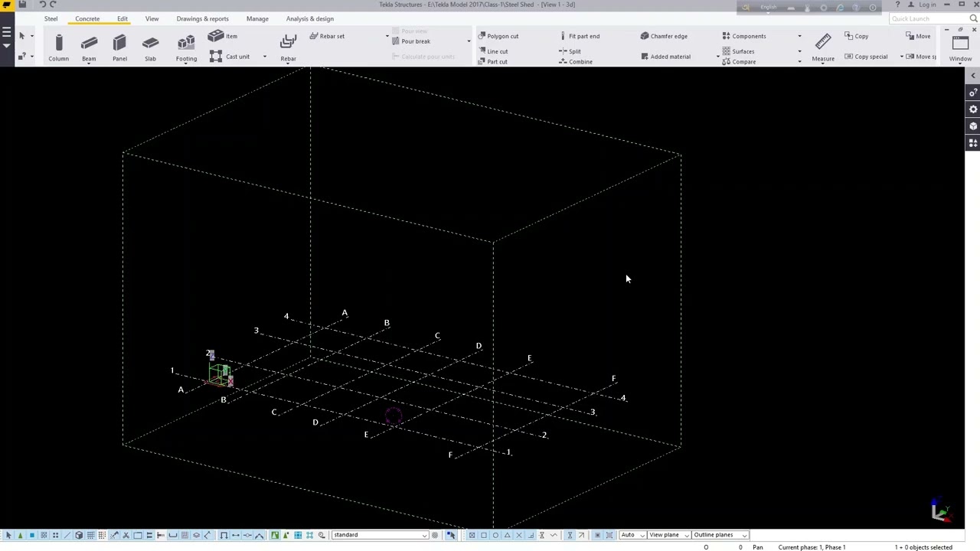This screenshot has height=551, width=980.
Task: Select the concrete Slab tool
Action: (150, 47)
